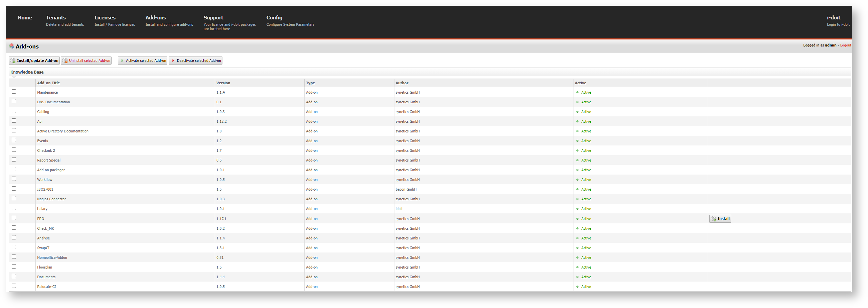Click 'synetics GmbH' author in Cabling row
Image resolution: width=868 pixels, height=308 pixels.
(408, 112)
